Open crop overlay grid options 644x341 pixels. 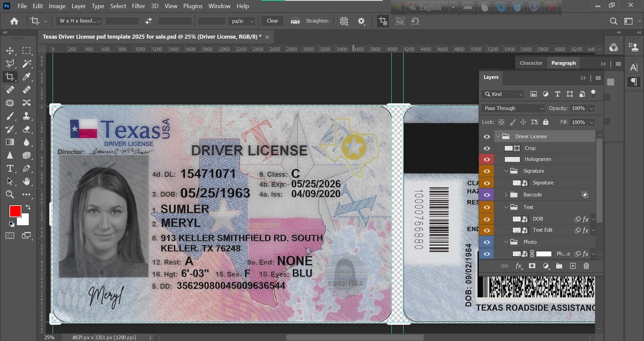click(x=344, y=21)
